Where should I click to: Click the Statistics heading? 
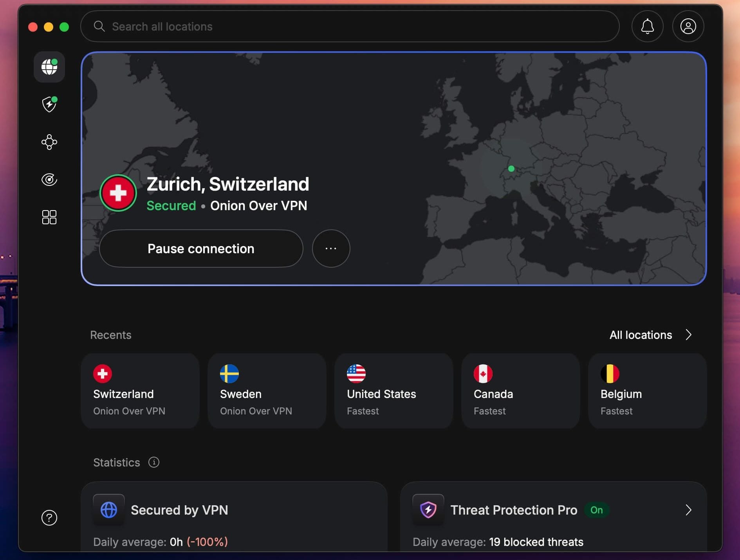pos(117,463)
